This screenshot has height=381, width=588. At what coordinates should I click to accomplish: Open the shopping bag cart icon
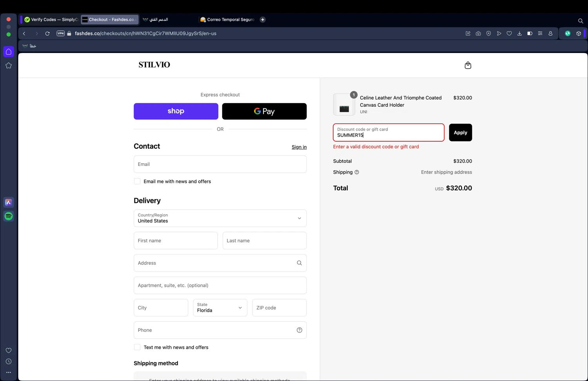468,65
